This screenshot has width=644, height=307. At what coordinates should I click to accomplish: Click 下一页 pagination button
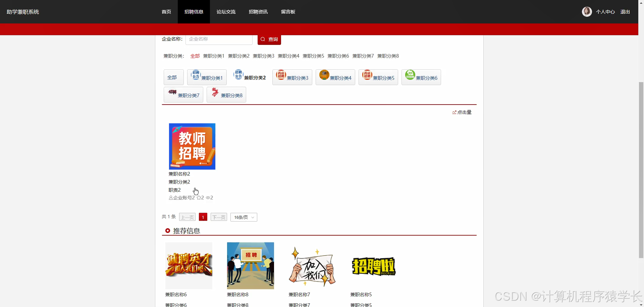[x=219, y=217]
